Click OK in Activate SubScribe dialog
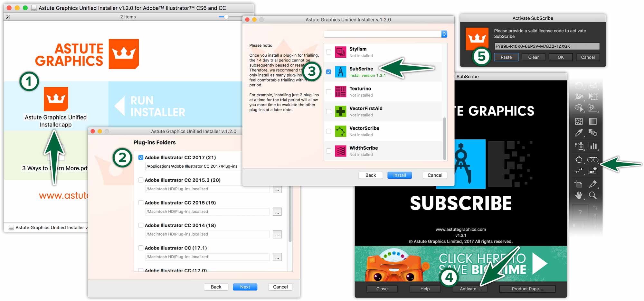The height and width of the screenshot is (301, 644). (x=561, y=57)
